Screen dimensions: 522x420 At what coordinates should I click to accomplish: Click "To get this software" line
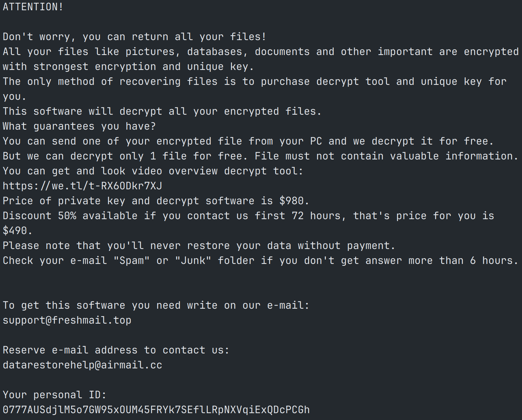click(x=156, y=305)
